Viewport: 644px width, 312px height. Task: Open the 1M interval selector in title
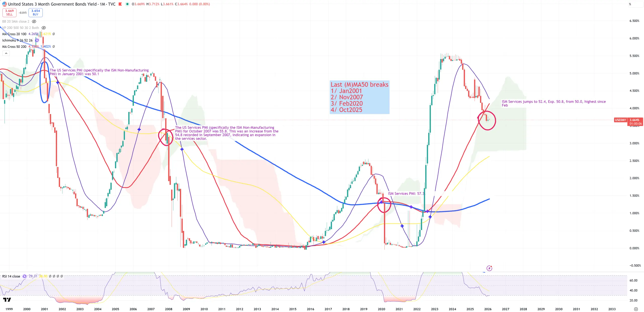click(x=103, y=4)
